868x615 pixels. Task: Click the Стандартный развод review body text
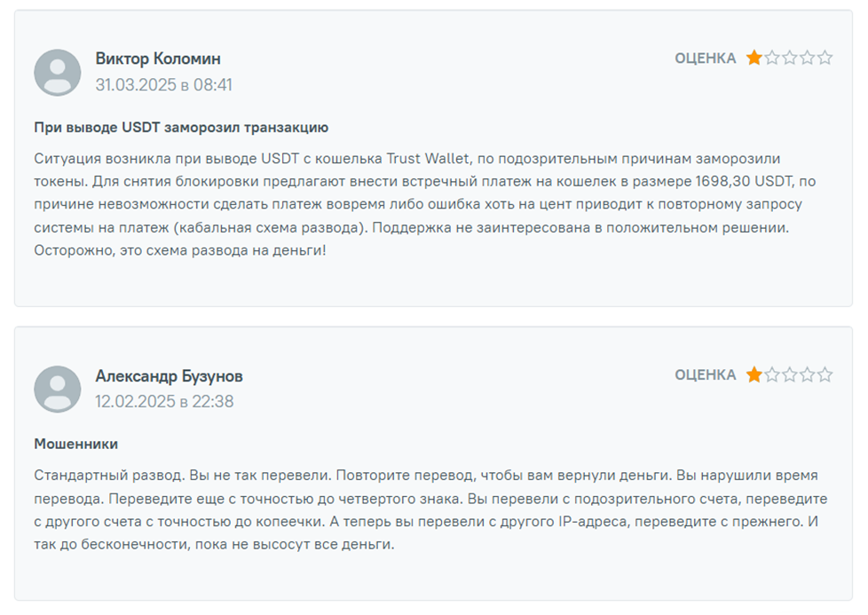click(x=430, y=509)
